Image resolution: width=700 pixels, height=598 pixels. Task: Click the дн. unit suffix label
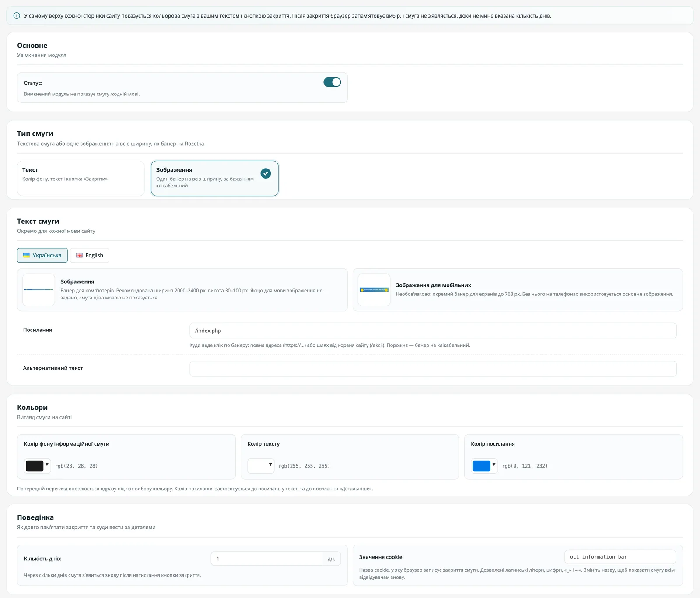332,559
